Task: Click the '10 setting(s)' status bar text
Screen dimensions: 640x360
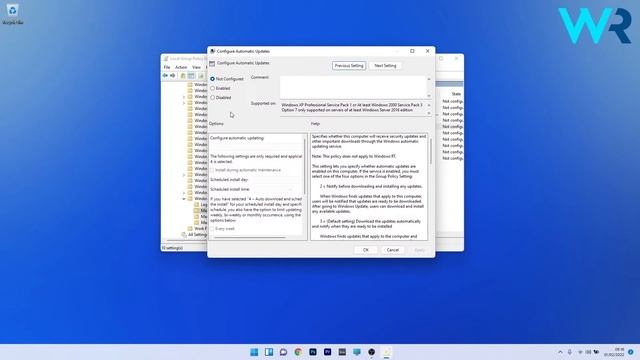Action: point(172,248)
